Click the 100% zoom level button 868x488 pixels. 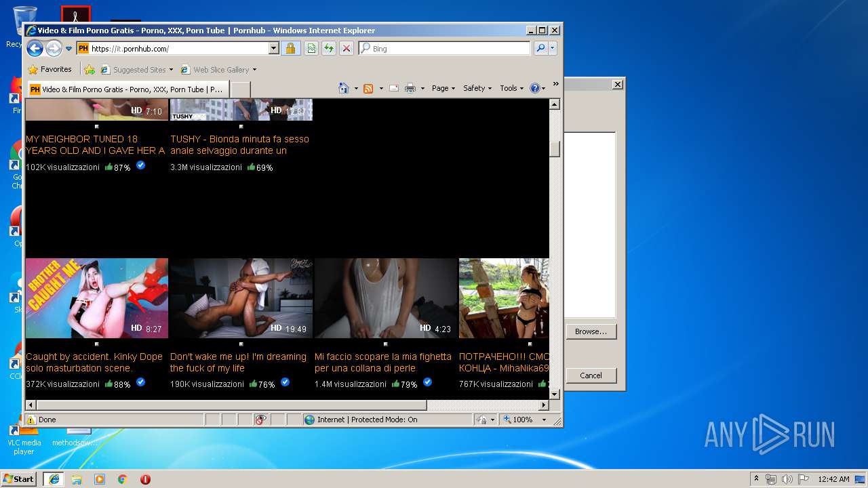tap(518, 420)
